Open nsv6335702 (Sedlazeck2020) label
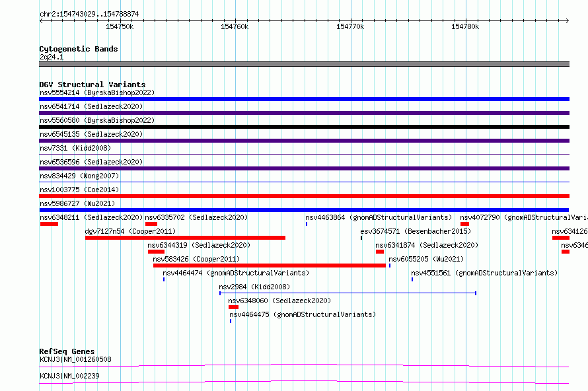Viewport: 588px width, 391px height. pos(196,217)
